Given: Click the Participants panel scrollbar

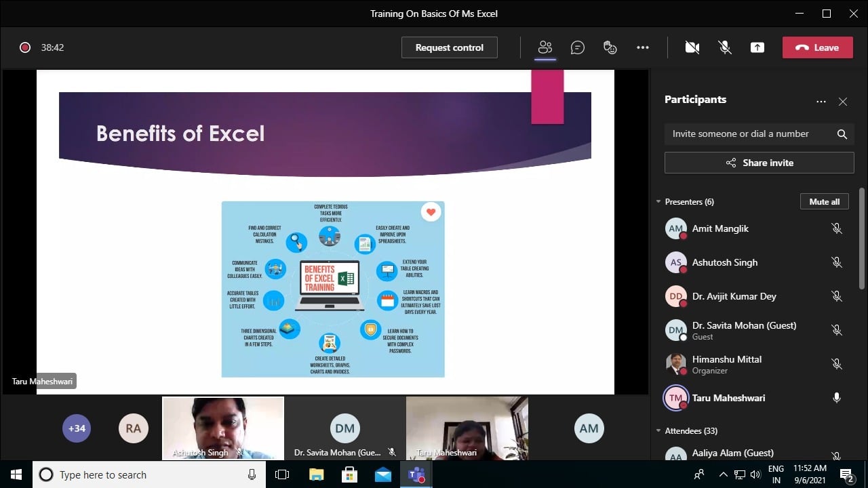Looking at the screenshot, I should point(862,237).
